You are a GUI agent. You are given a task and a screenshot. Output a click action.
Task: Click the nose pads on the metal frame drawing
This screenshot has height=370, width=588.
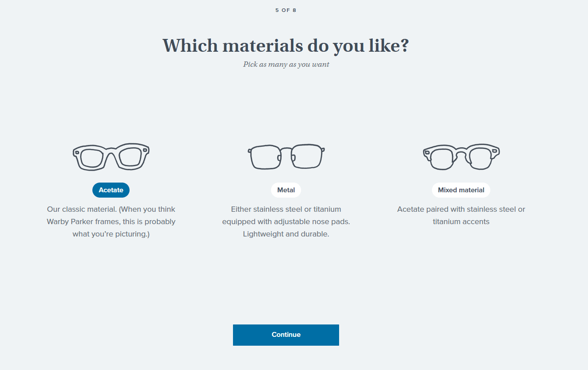[x=286, y=157]
